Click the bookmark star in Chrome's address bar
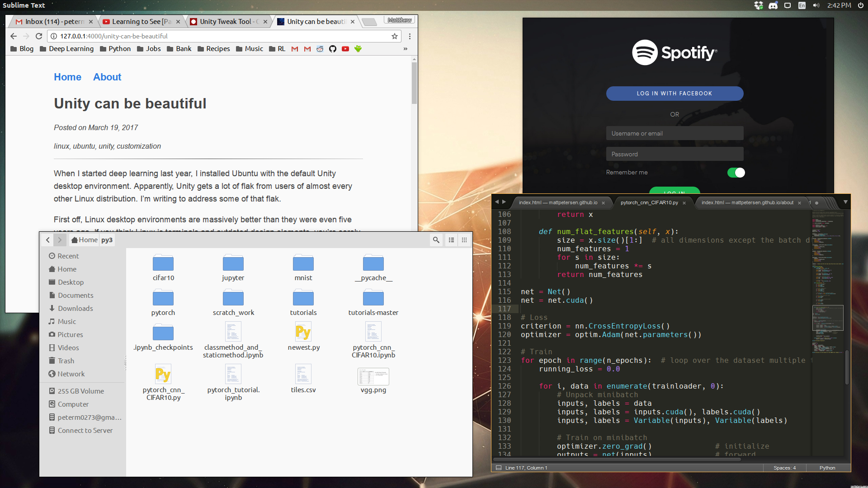Image resolution: width=868 pixels, height=488 pixels. tap(394, 36)
